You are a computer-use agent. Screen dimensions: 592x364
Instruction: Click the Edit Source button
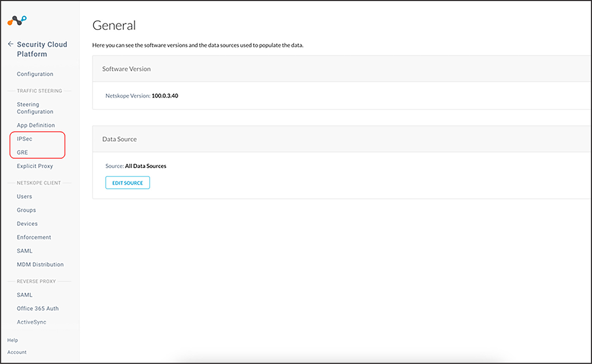tap(128, 183)
